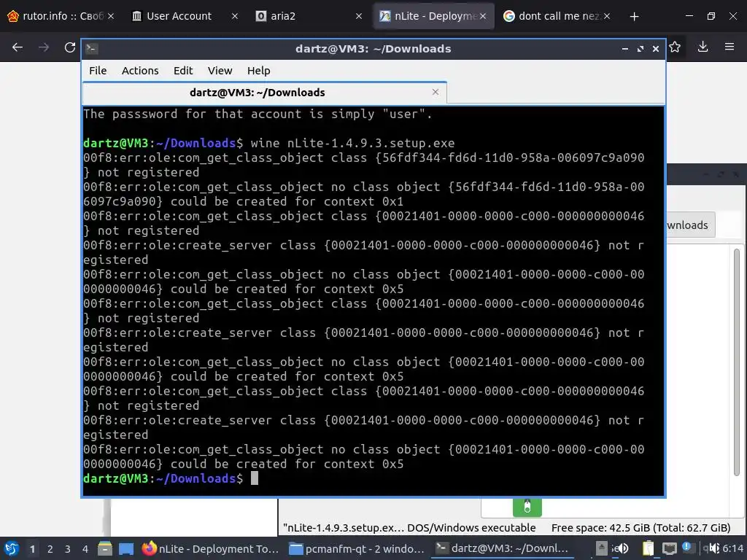Open the terminal Actions menu
747x560 pixels.
pos(140,71)
